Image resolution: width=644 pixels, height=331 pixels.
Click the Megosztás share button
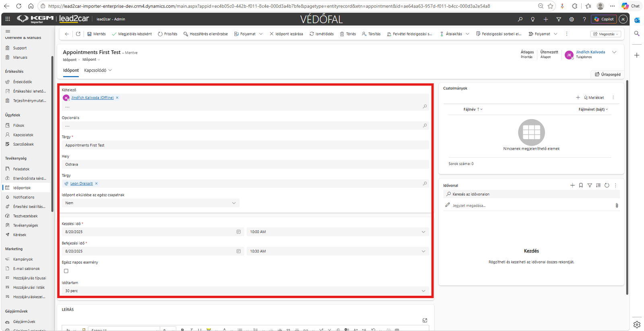(606, 34)
